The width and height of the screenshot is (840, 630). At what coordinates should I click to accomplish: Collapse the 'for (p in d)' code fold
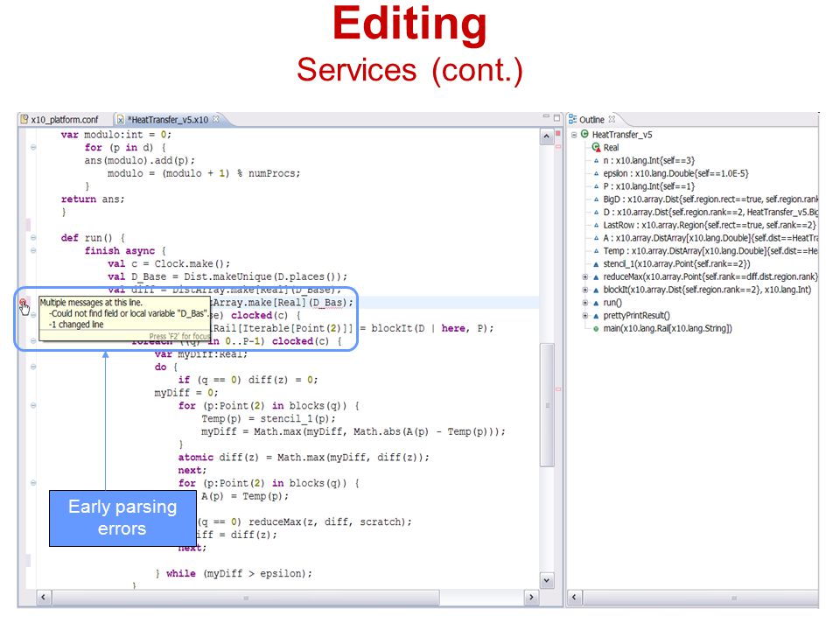coord(33,147)
